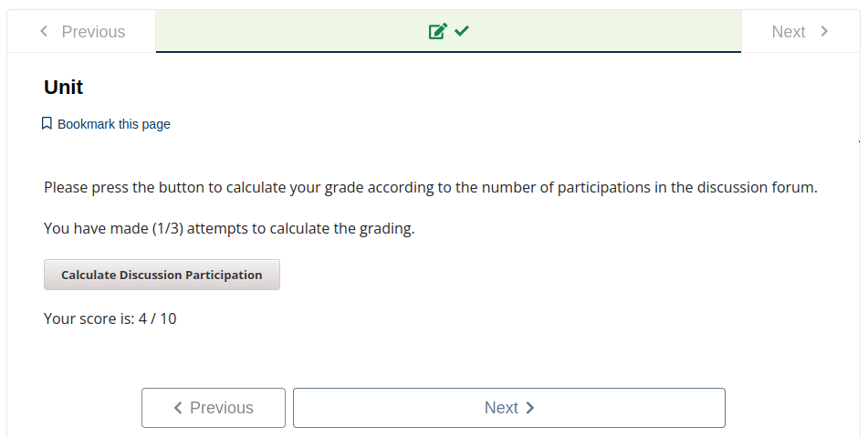868x438 pixels.
Task: Go to next unit via top navigation
Action: 800,32
